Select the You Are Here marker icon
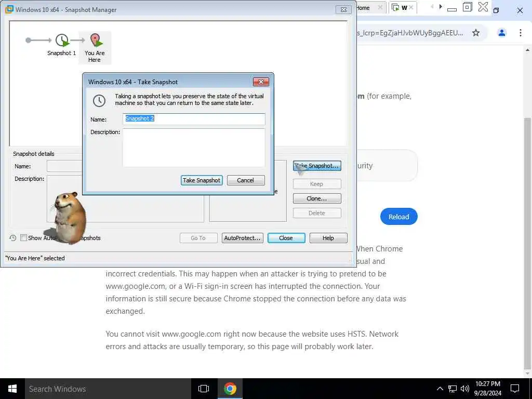This screenshot has width=532, height=399. (96, 40)
